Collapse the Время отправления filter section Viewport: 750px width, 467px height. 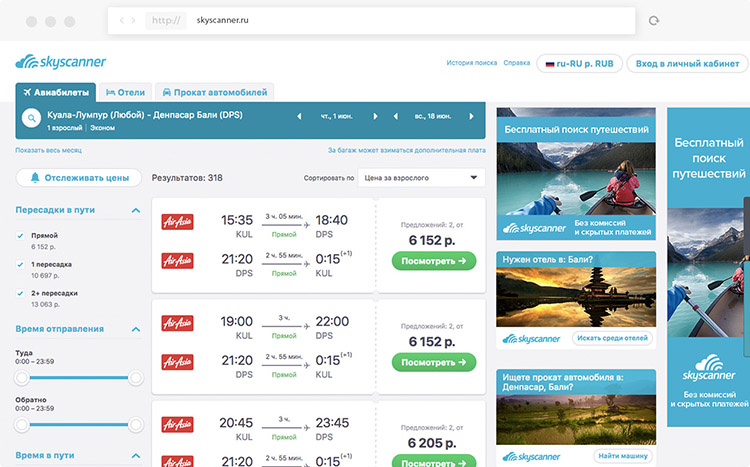(135, 328)
